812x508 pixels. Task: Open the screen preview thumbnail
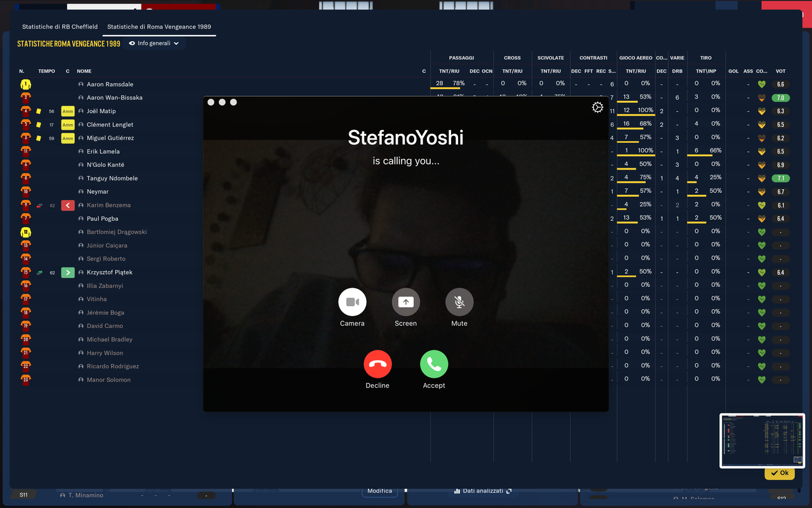point(763,441)
